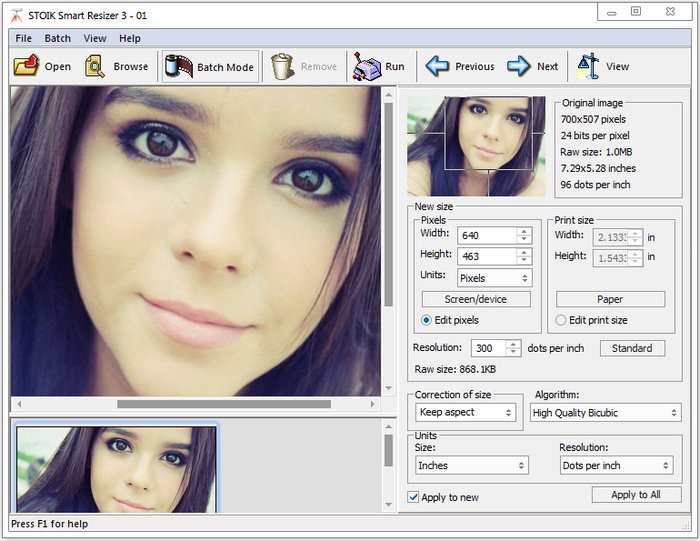Uncheck the Apply to new checkbox
The image size is (700, 541).
pos(414,497)
